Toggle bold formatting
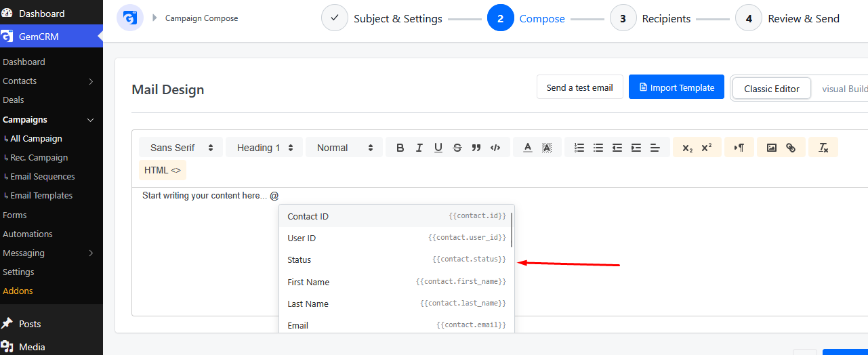868x355 pixels. click(x=400, y=148)
